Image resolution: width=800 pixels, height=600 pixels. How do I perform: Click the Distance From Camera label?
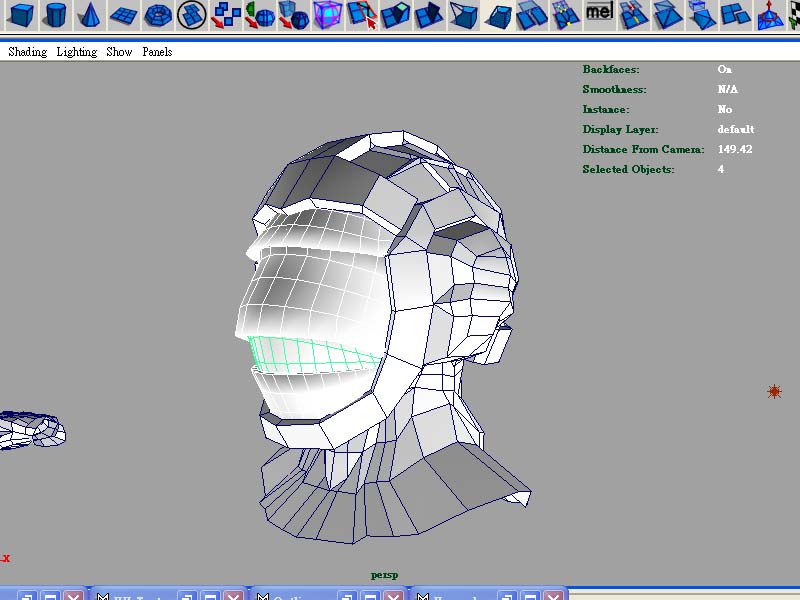pyautogui.click(x=643, y=149)
